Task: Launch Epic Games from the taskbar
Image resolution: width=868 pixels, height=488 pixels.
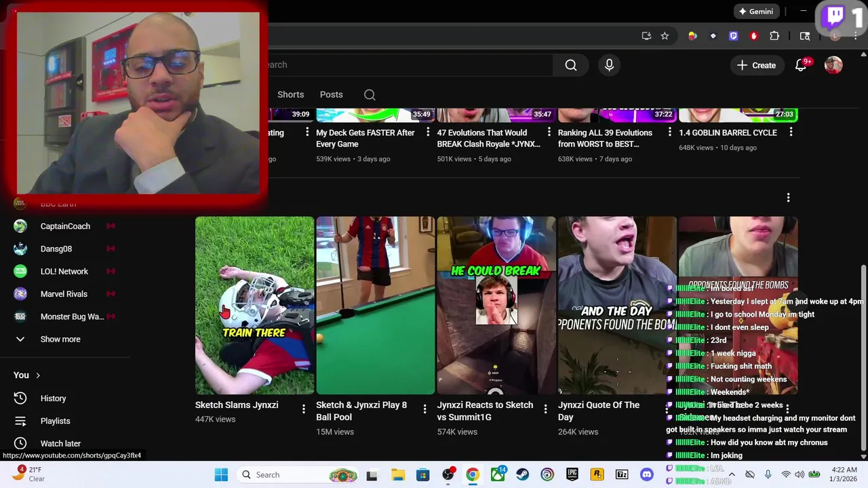Action: (572, 475)
